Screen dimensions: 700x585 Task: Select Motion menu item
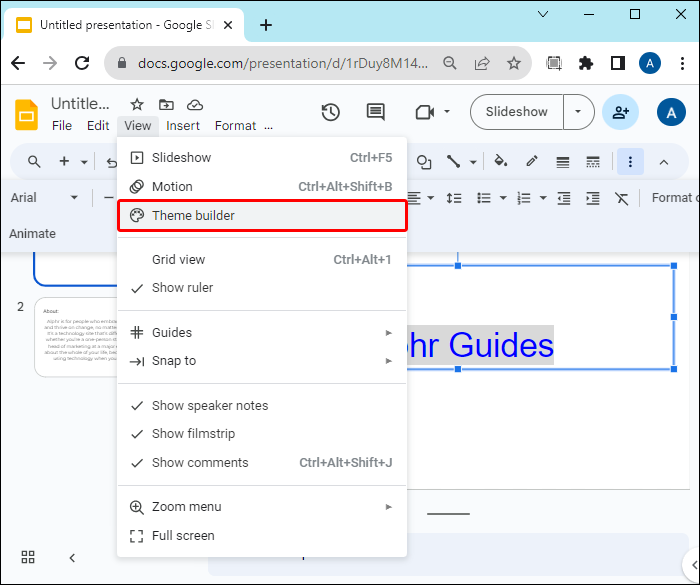pos(262,187)
